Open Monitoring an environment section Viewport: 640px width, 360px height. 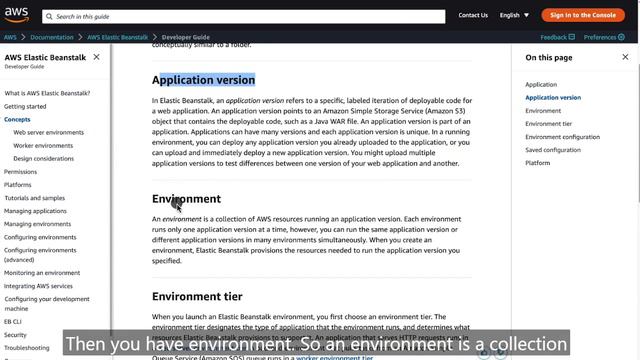[x=42, y=273]
